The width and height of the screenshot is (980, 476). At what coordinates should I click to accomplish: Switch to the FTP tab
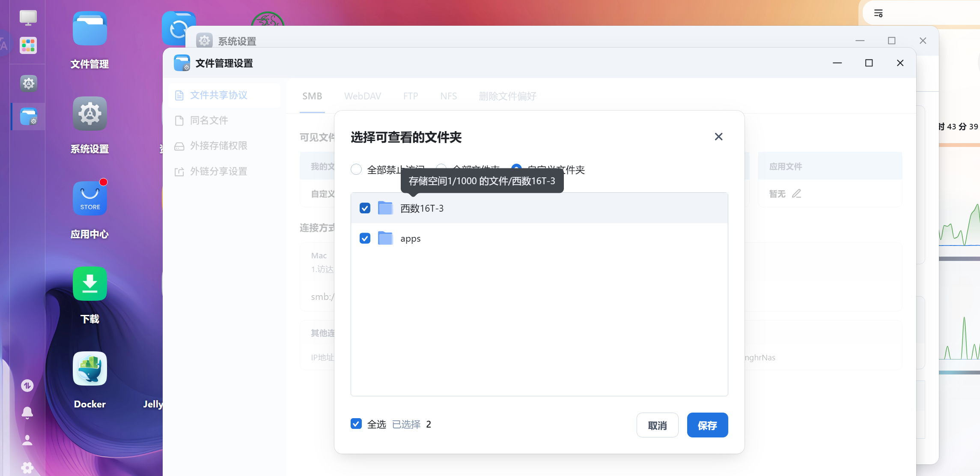(410, 96)
